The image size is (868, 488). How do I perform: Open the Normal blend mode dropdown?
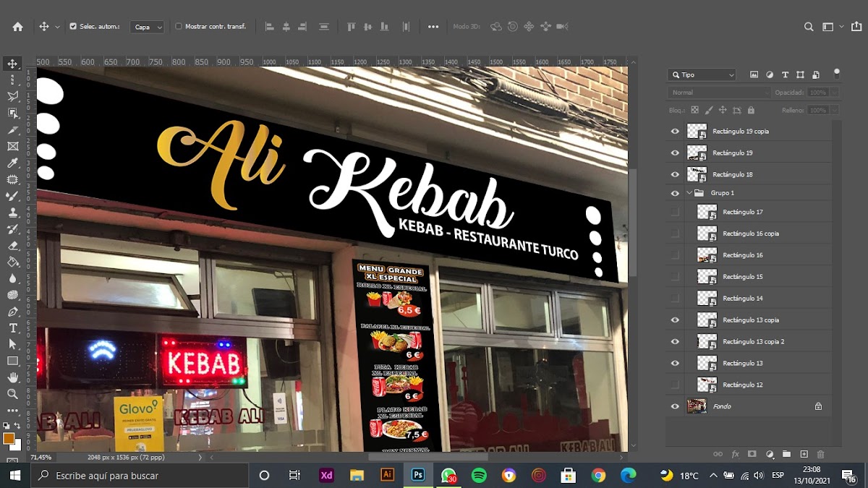[720, 93]
